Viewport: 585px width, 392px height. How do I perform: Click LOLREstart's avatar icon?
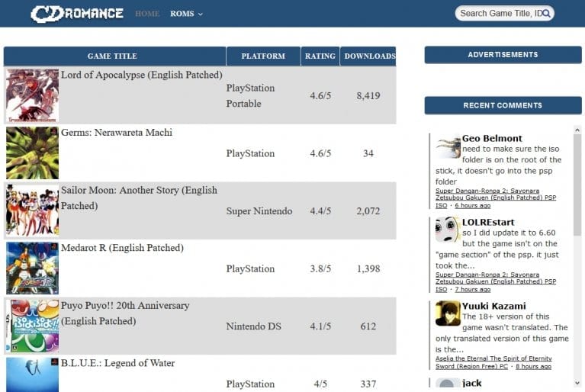[x=448, y=230]
